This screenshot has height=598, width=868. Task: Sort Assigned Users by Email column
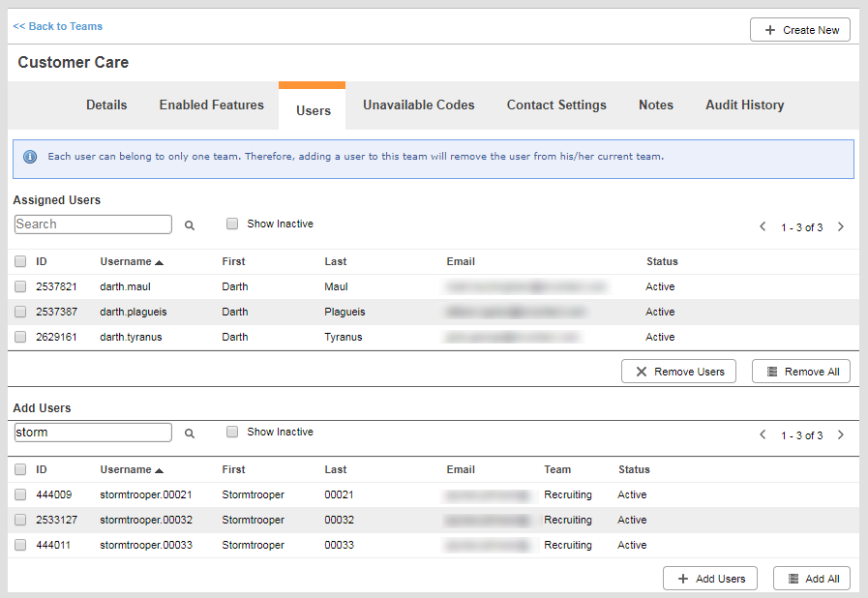461,261
